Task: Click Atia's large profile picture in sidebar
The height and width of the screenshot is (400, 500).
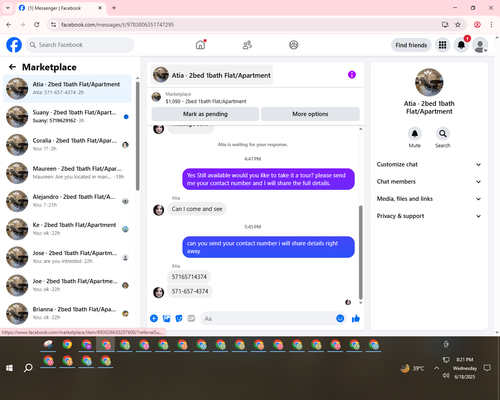Action: tap(429, 82)
